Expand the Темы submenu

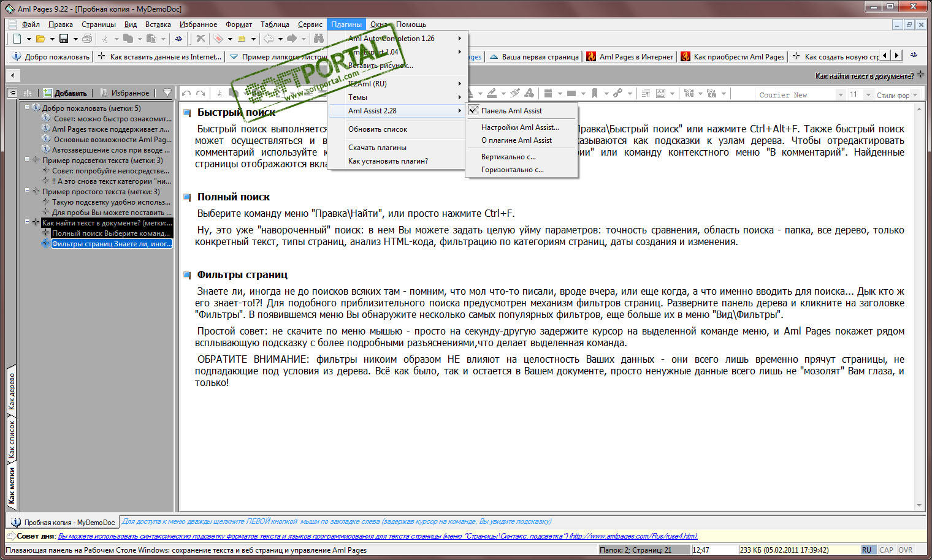pyautogui.click(x=399, y=97)
